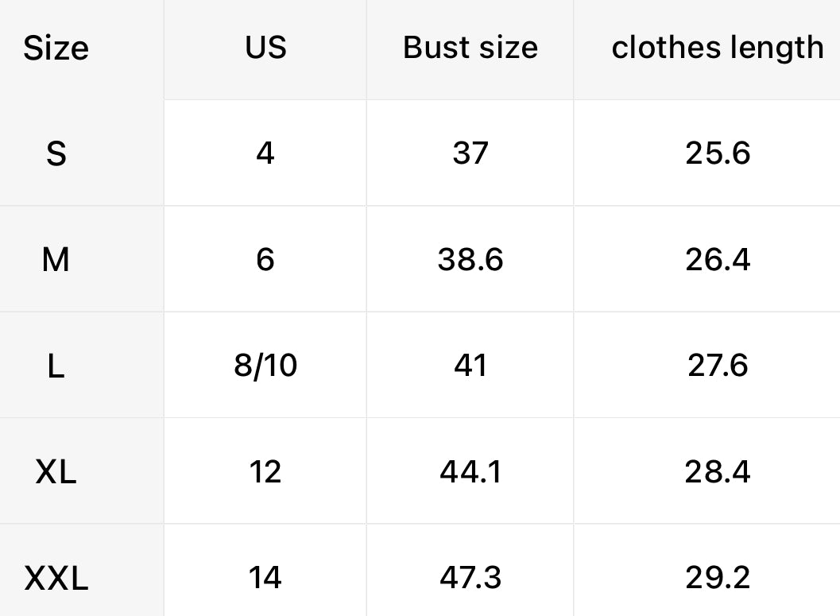
Task: Select the XL size row label
Action: pyautogui.click(x=56, y=472)
